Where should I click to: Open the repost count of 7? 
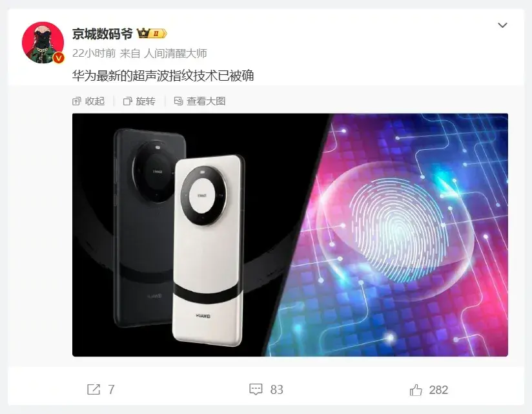[x=111, y=389]
